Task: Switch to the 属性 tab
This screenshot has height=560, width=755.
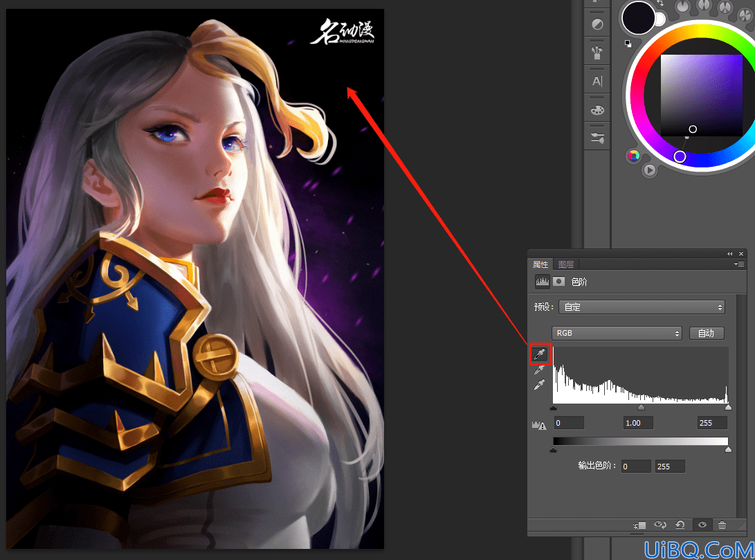Action: tap(540, 264)
